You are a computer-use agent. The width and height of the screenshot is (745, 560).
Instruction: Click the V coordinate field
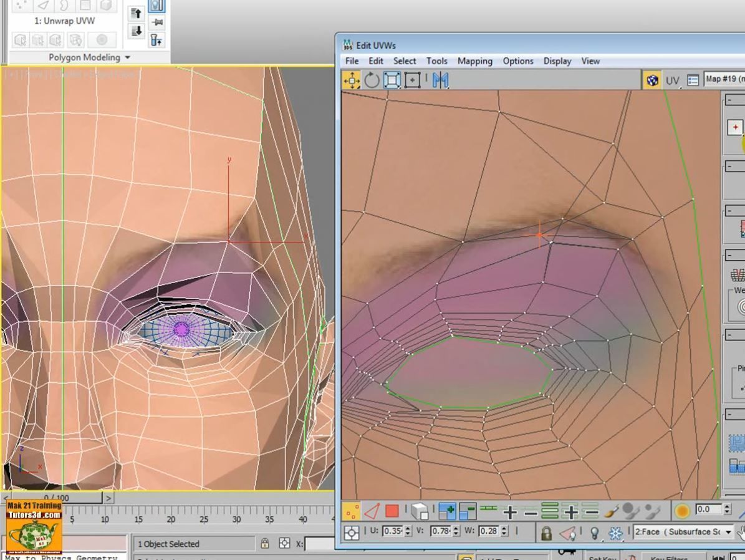click(440, 531)
